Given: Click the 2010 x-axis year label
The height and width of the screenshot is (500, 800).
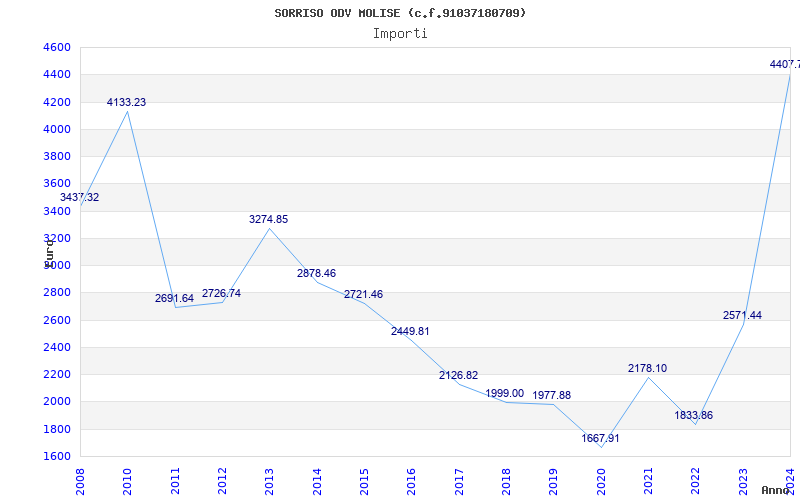Looking at the screenshot, I should click(128, 481).
